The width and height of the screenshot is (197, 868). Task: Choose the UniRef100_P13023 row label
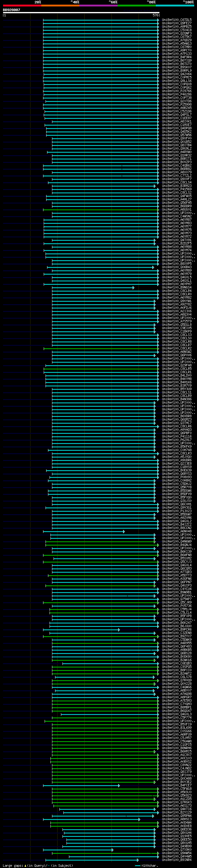[x=177, y=511]
